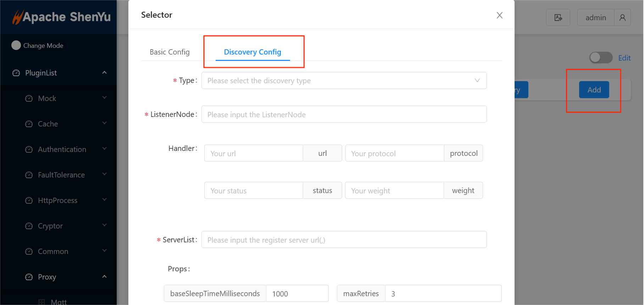Click the ListenerNode input field
This screenshot has width=644, height=305.
[344, 114]
